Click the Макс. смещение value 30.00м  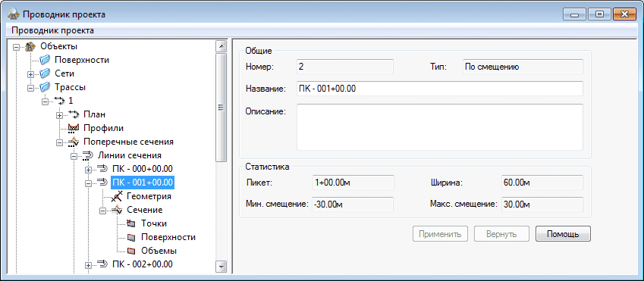click(542, 204)
